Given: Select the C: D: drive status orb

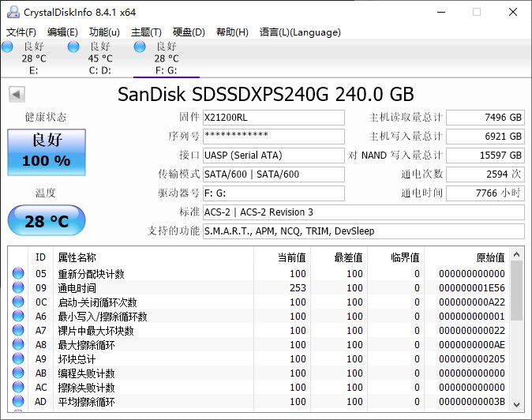Looking at the screenshot, I should pos(73,47).
